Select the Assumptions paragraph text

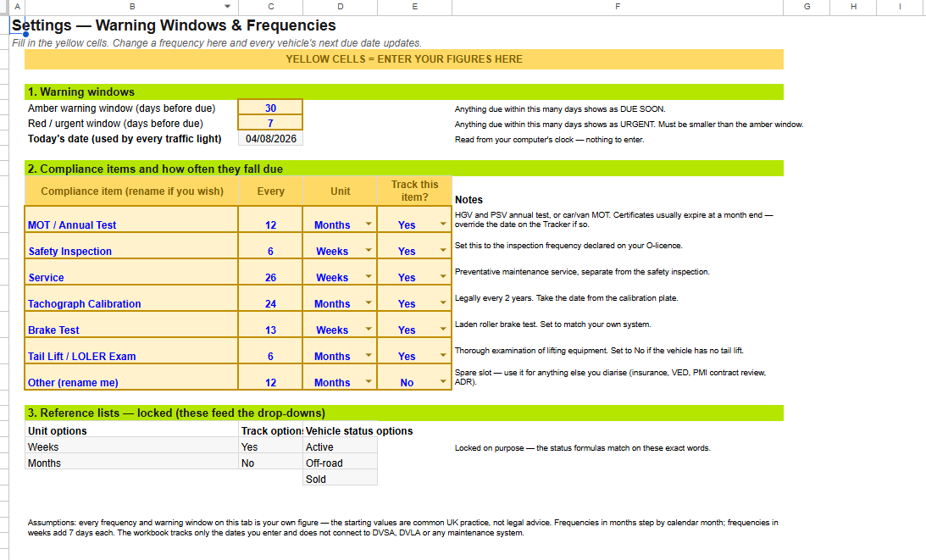[x=402, y=528]
